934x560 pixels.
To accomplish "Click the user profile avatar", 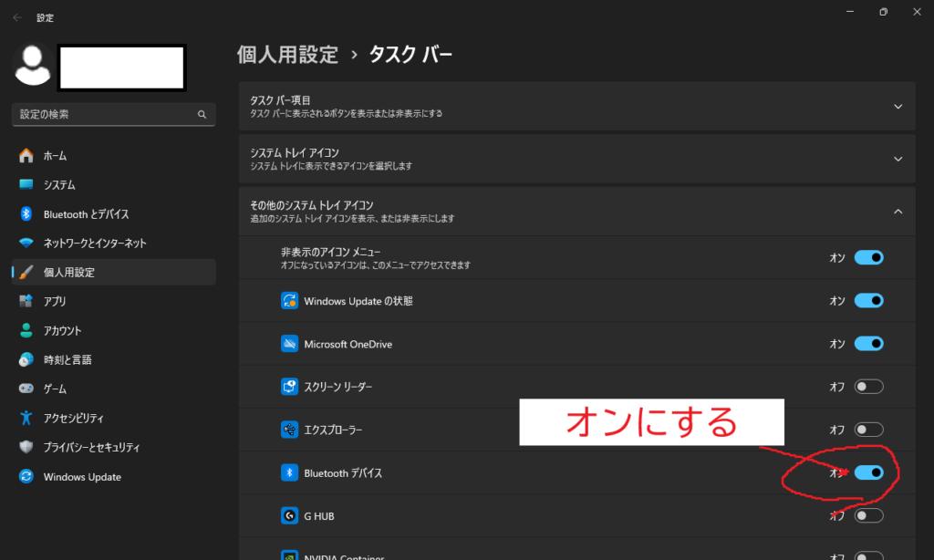I will point(35,64).
